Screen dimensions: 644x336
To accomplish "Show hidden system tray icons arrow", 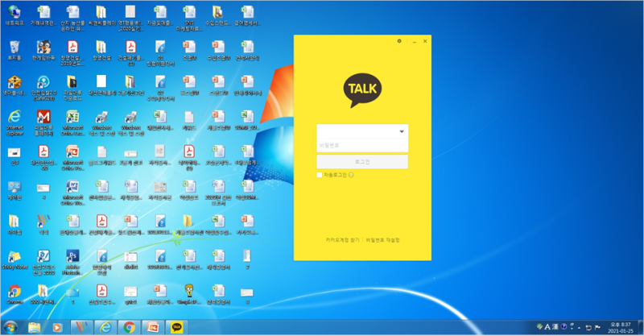I will pyautogui.click(x=580, y=328).
